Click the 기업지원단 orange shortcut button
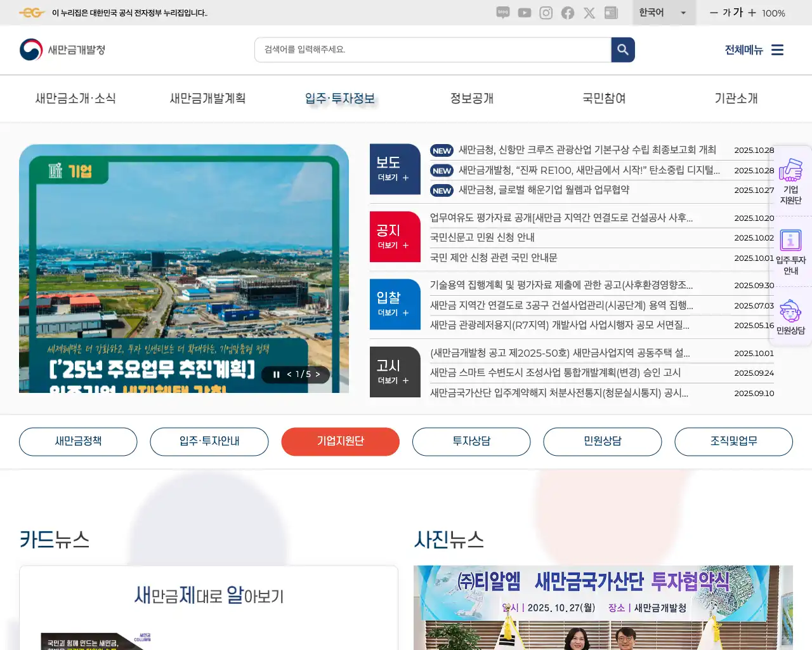The width and height of the screenshot is (812, 650). [340, 441]
